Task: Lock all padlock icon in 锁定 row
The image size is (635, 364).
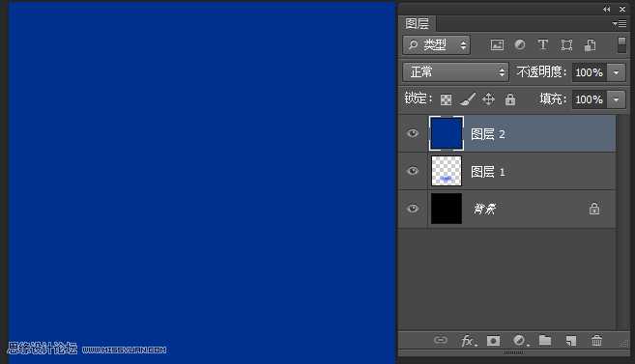Action: (510, 99)
